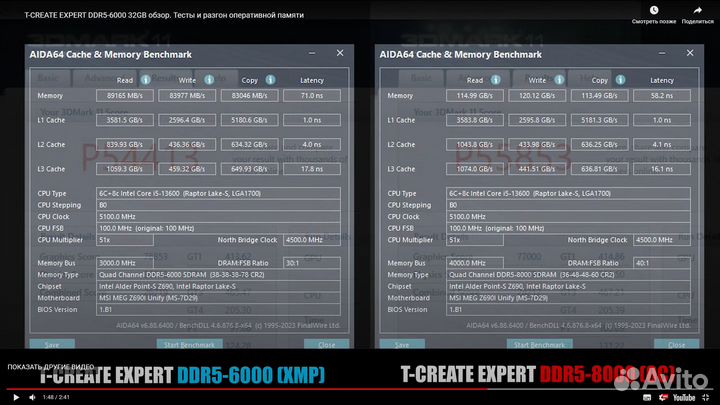Open the video title link at top

[x=164, y=15]
